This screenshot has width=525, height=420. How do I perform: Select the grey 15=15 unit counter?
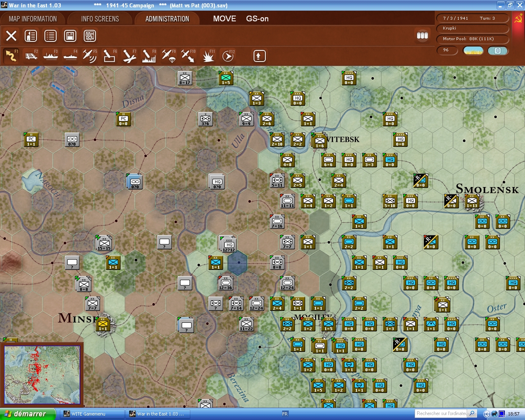point(104,243)
